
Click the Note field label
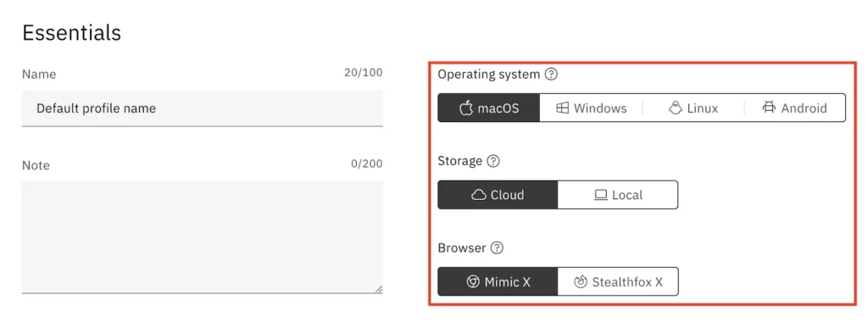point(36,165)
